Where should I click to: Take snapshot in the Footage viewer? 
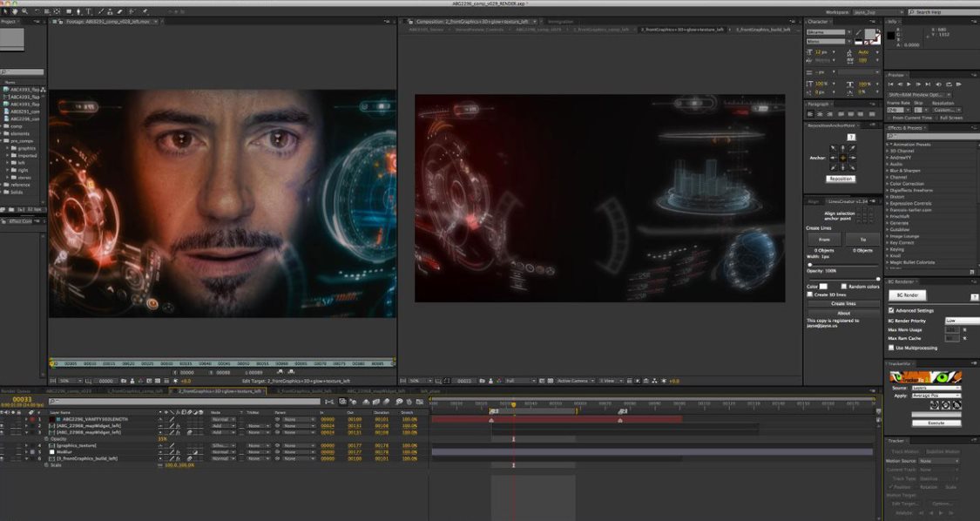pos(124,380)
